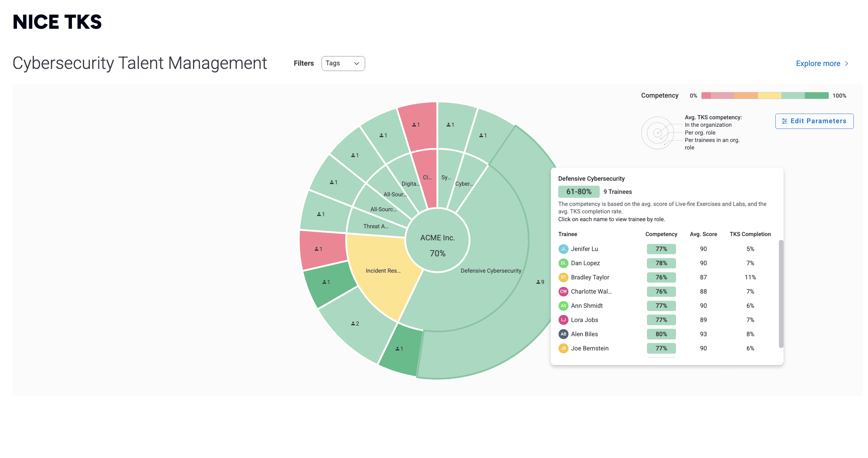Select the 2 trainees outer ring segment
The width and height of the screenshot is (868, 458).
355,323
